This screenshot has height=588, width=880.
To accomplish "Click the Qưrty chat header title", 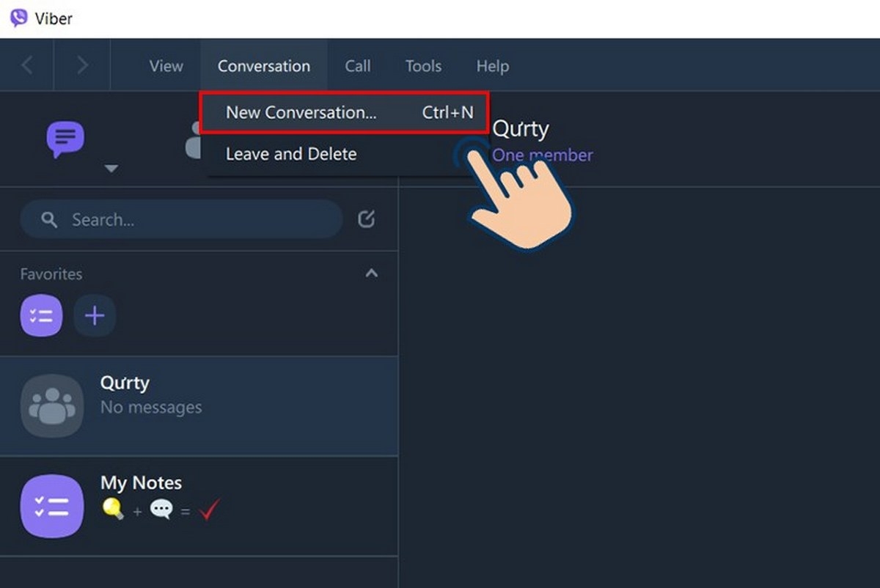I will click(x=520, y=129).
